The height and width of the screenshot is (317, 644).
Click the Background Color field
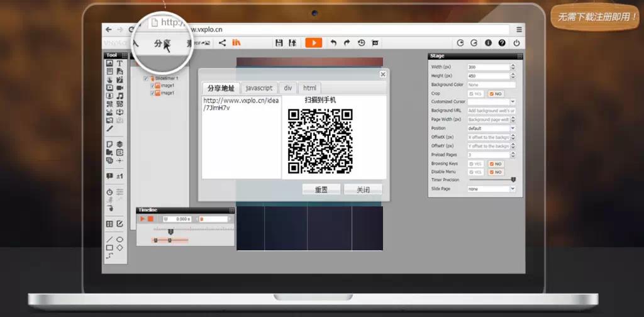pyautogui.click(x=492, y=84)
